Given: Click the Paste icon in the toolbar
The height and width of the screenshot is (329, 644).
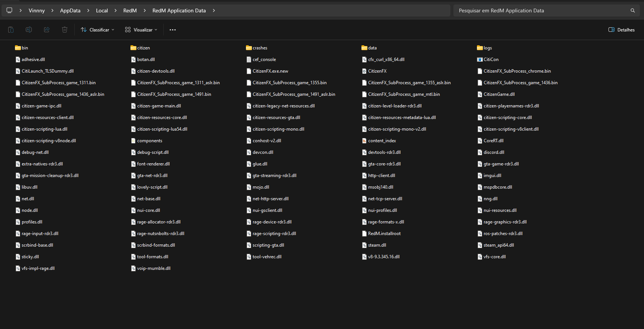Looking at the screenshot, I should 11,30.
